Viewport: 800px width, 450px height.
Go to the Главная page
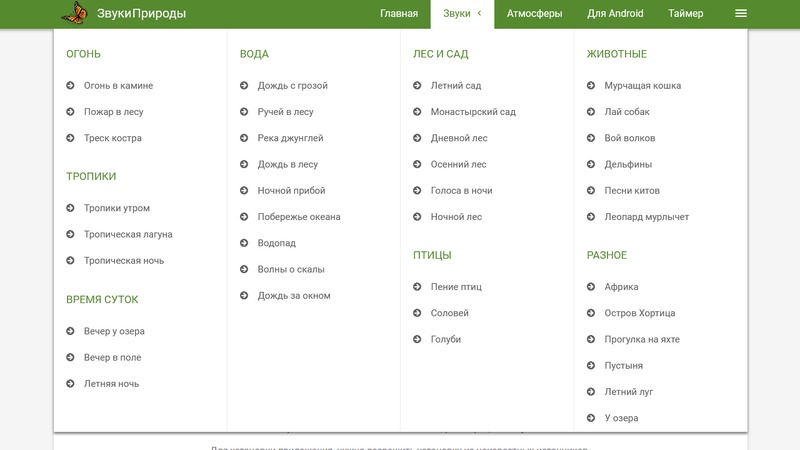399,14
